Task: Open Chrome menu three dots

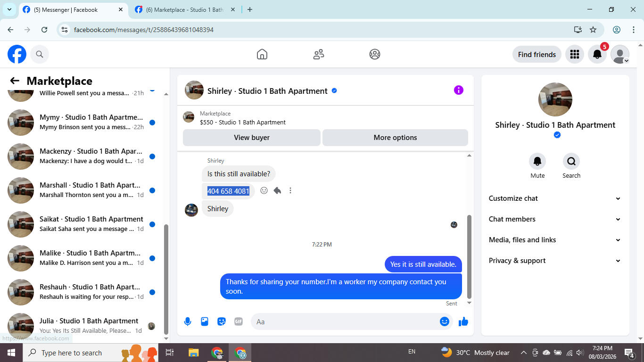Action: click(634, 30)
